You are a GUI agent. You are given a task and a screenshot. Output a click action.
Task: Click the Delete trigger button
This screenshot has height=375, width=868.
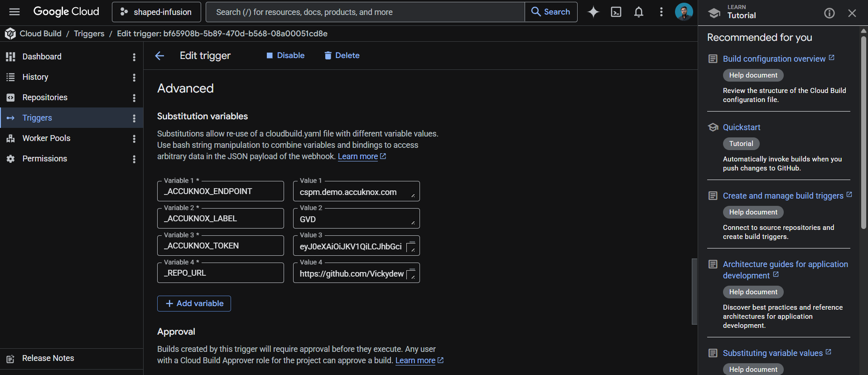point(342,55)
